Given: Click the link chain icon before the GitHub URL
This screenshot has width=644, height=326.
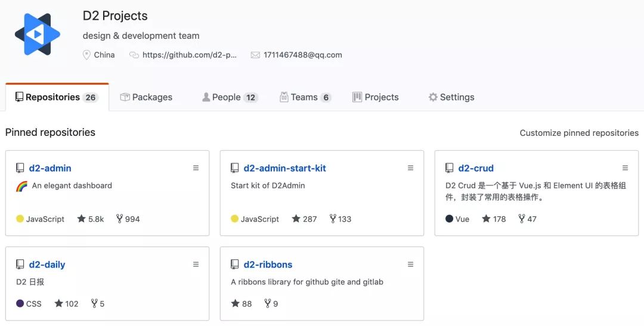Looking at the screenshot, I should 134,55.
